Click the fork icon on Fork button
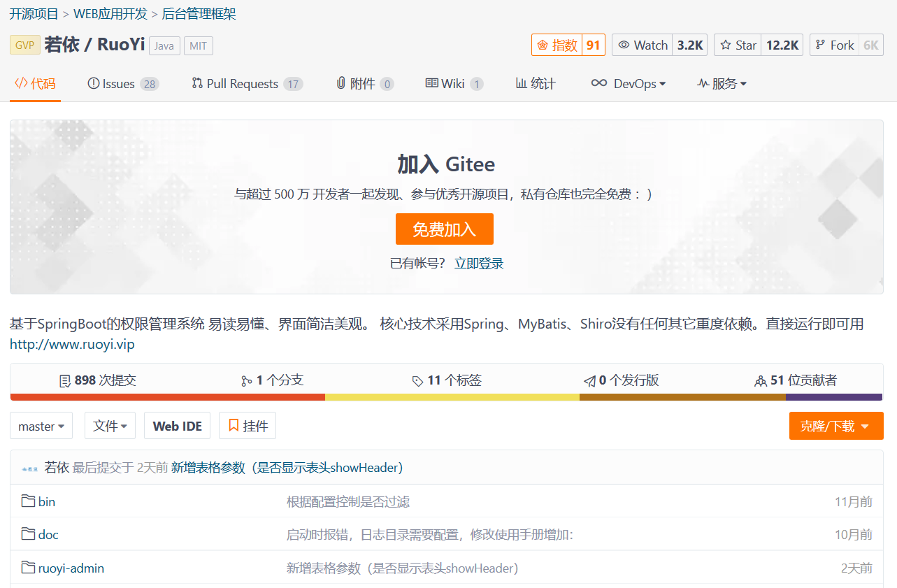 click(821, 45)
